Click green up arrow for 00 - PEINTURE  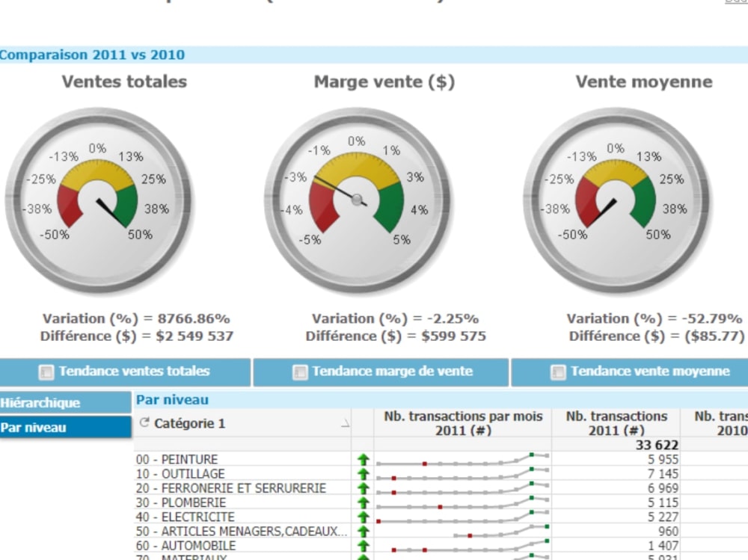coord(364,459)
